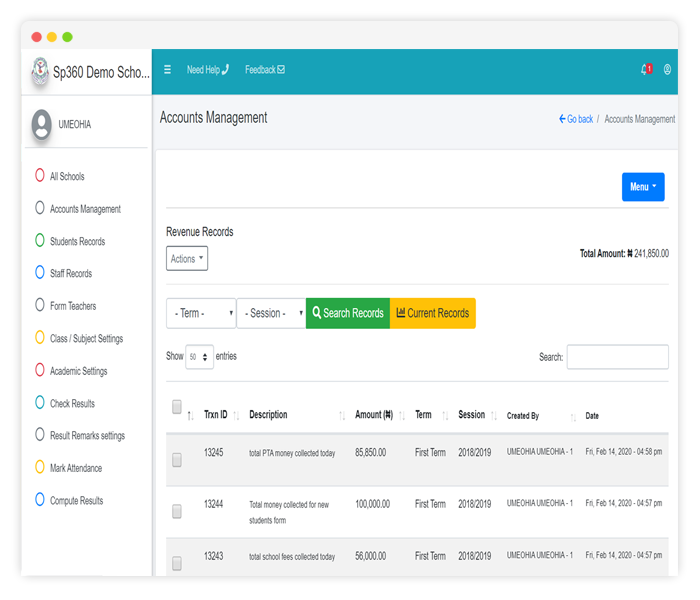
Task: Click sort arrows on Description column
Action: (342, 415)
